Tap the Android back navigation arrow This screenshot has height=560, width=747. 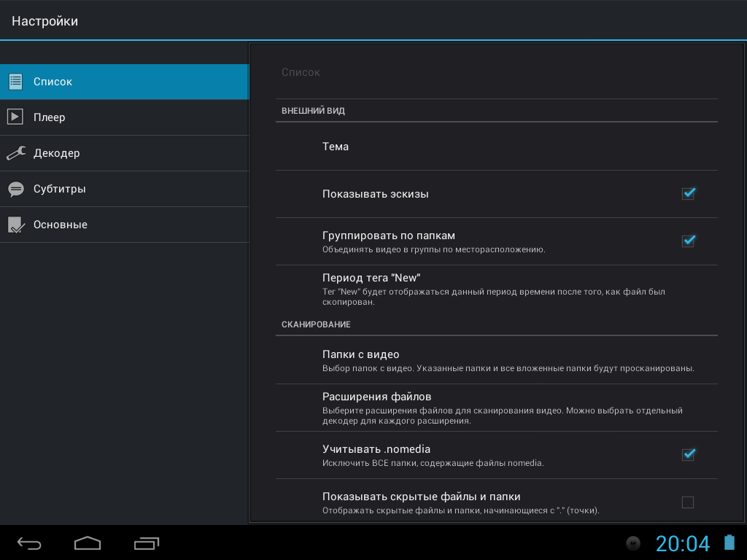tap(30, 543)
